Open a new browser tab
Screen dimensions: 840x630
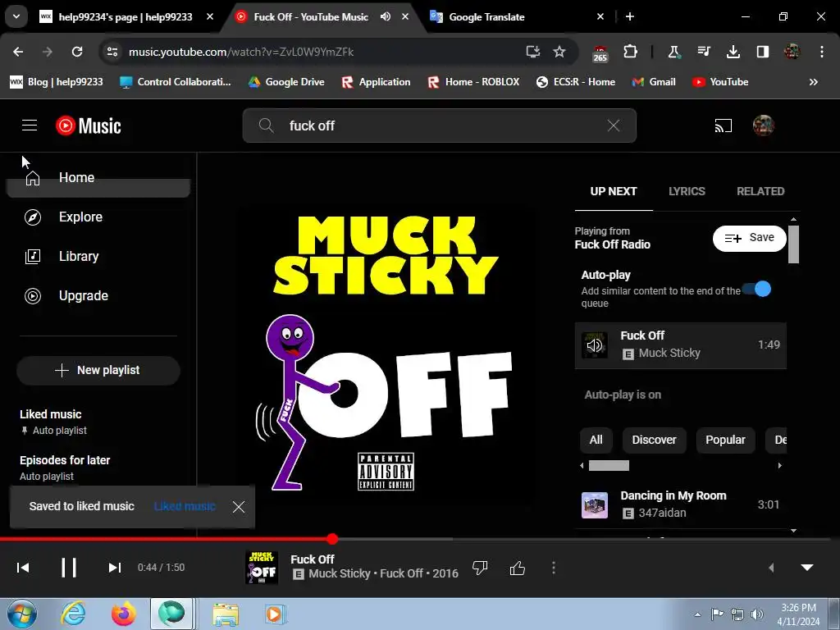630,16
